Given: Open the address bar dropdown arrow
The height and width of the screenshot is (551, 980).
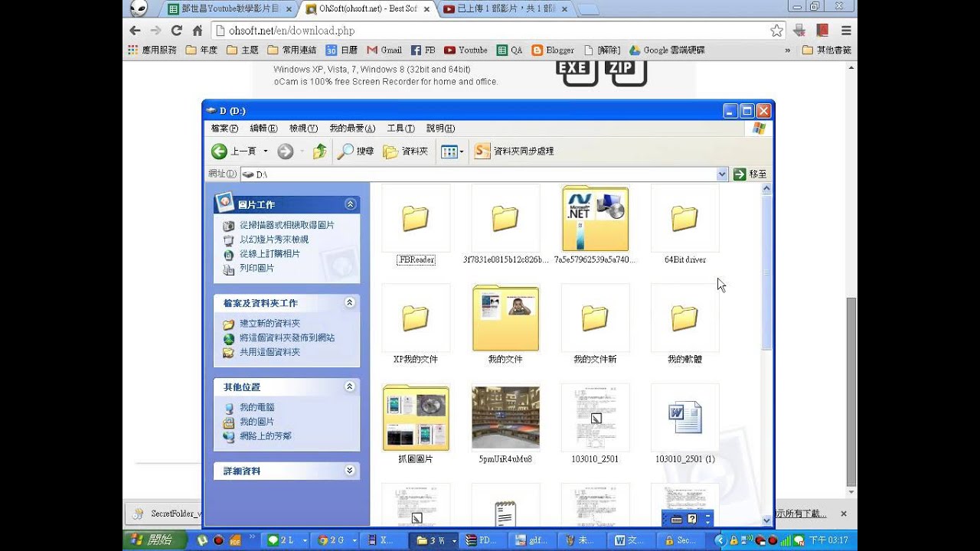Looking at the screenshot, I should point(722,174).
